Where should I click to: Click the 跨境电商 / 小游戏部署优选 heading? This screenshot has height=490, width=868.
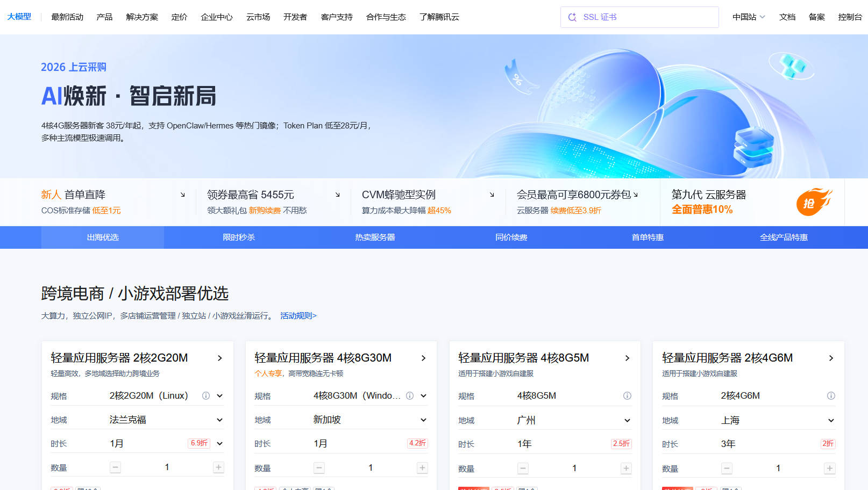pyautogui.click(x=135, y=293)
